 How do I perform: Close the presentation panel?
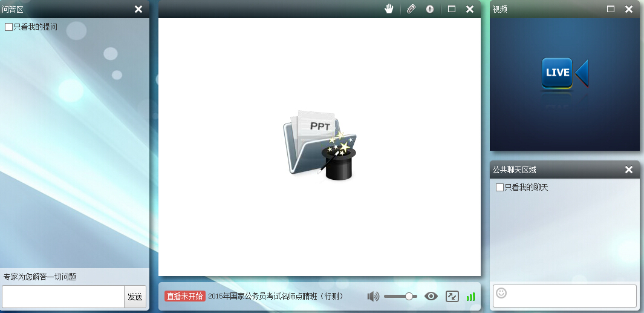click(470, 9)
